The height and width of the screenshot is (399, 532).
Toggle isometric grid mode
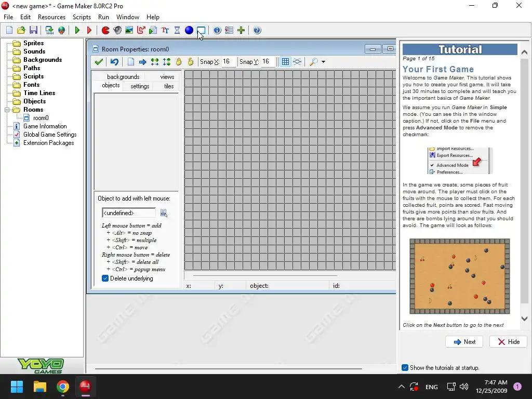[x=297, y=62]
